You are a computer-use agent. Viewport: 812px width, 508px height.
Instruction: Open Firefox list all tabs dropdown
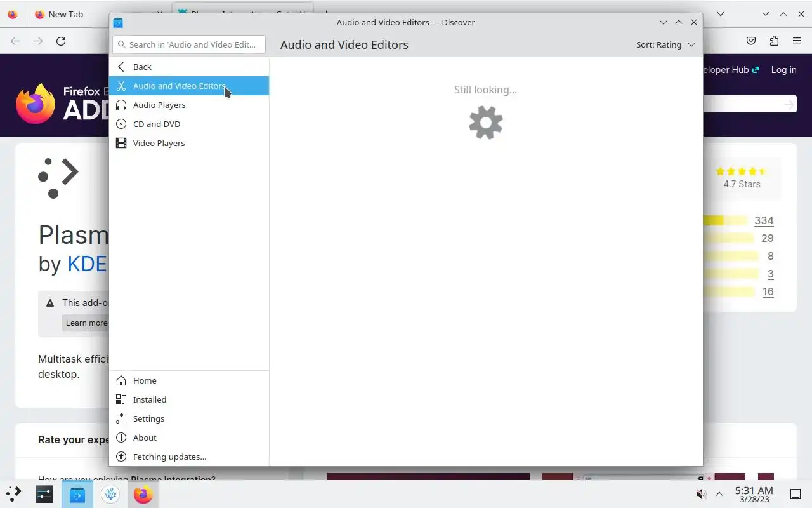tap(721, 14)
